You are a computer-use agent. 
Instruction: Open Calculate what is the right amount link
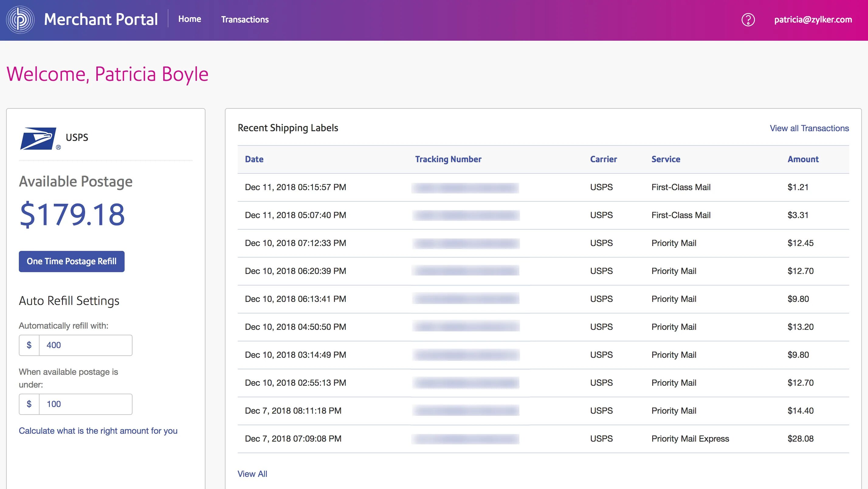pyautogui.click(x=98, y=431)
